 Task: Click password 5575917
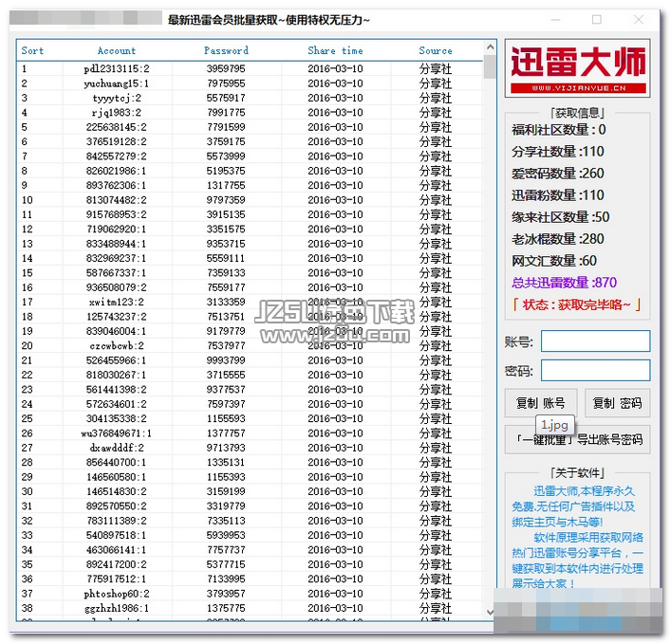226,98
